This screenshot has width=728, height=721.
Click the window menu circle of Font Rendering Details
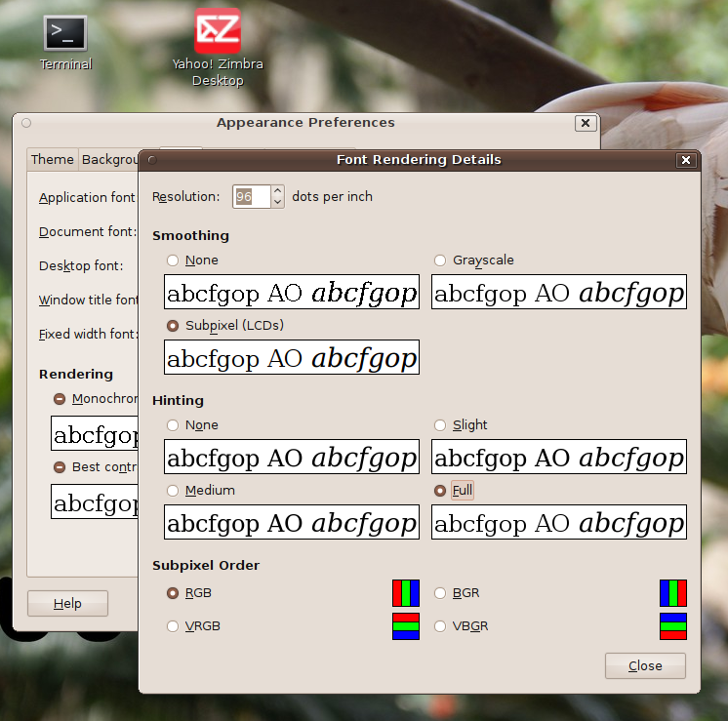point(152,160)
